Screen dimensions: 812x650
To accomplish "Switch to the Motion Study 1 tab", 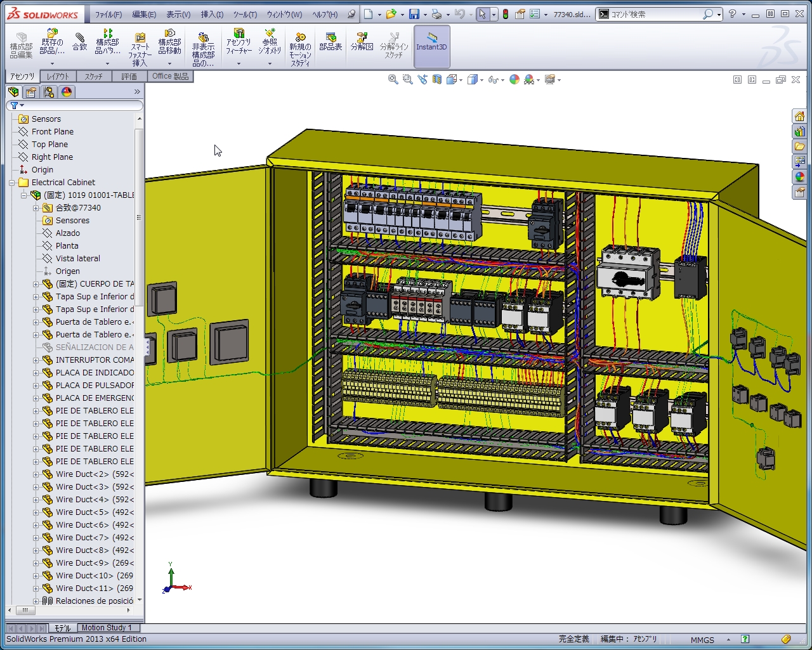I will click(108, 627).
